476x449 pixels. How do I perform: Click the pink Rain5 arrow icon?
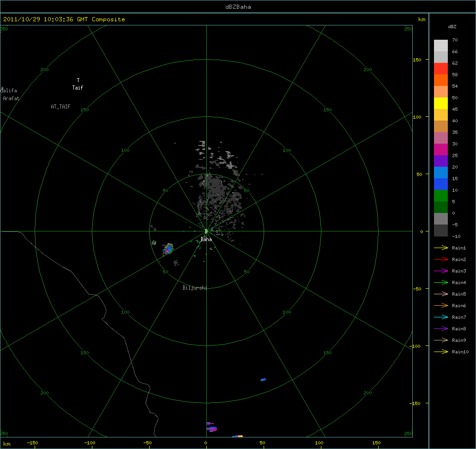click(441, 294)
